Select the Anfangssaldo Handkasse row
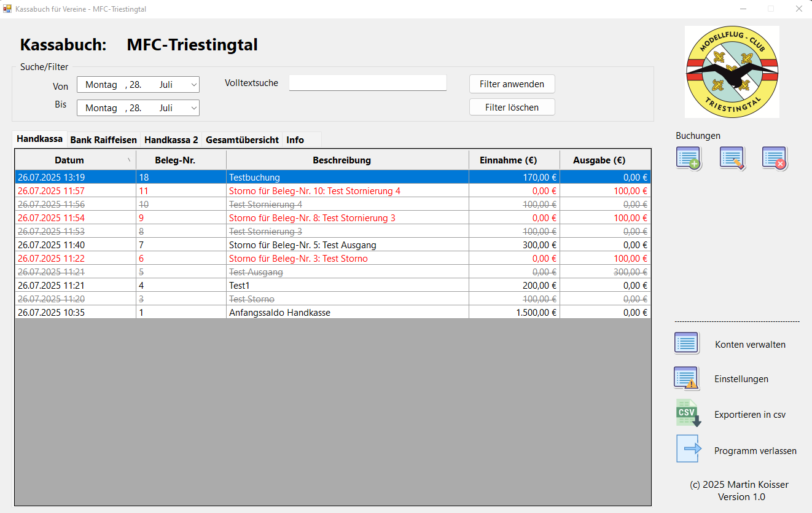 click(279, 313)
